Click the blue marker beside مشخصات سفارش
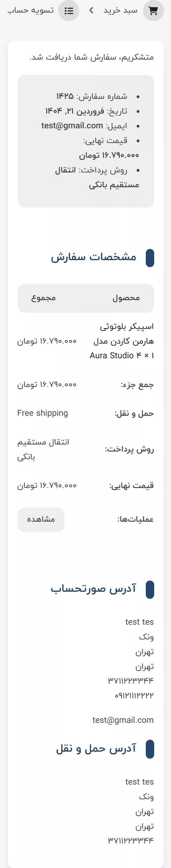 150,258
